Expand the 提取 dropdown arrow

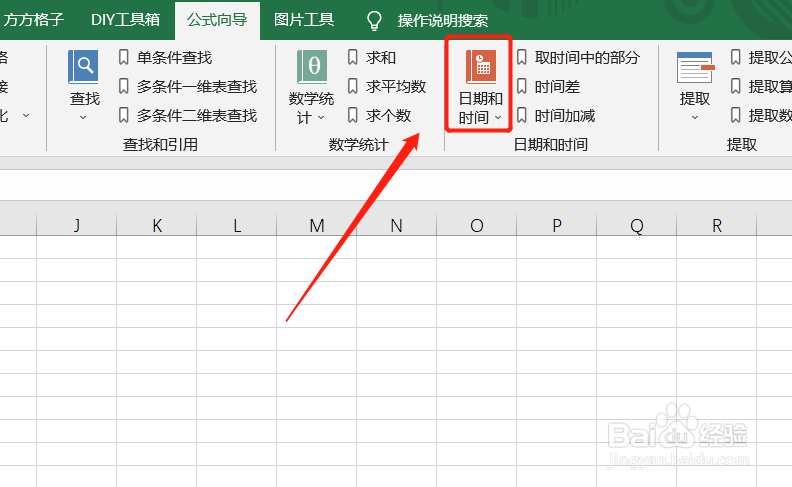coord(695,118)
